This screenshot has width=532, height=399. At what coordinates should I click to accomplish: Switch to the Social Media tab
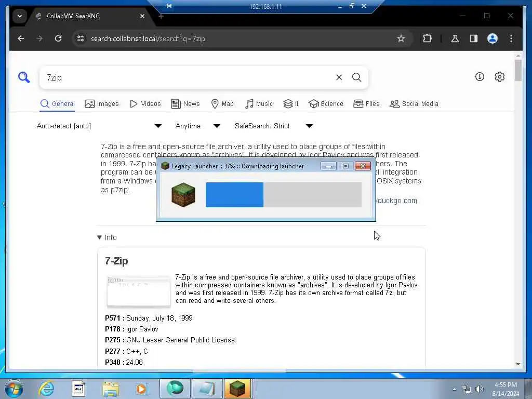[x=414, y=104]
